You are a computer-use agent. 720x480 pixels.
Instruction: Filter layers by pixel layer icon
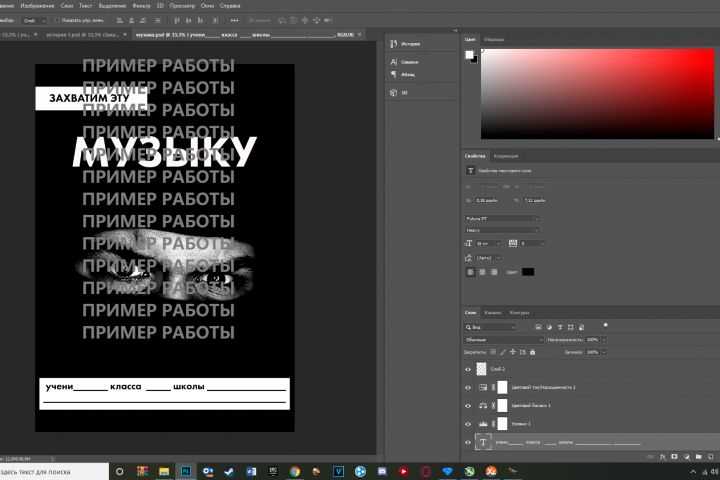click(x=538, y=327)
